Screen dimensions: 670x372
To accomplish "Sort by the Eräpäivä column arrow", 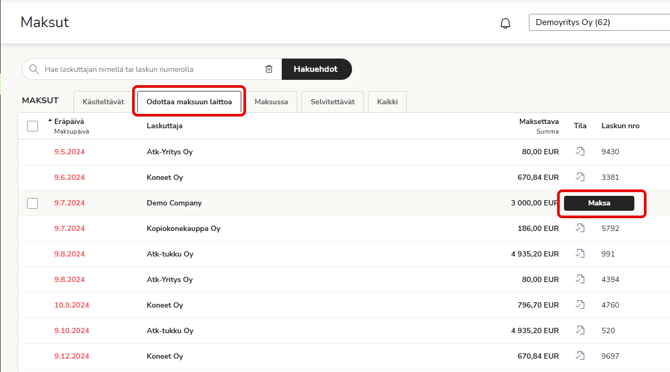I will click(x=50, y=121).
